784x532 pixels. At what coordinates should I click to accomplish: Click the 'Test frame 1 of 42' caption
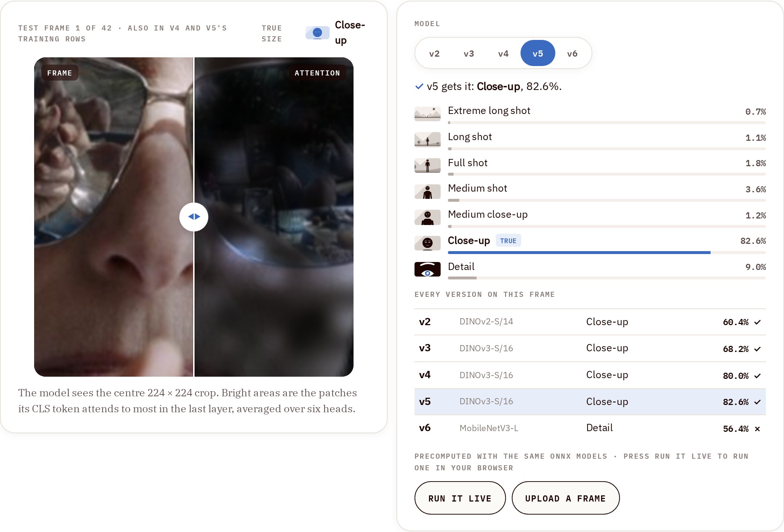click(123, 33)
